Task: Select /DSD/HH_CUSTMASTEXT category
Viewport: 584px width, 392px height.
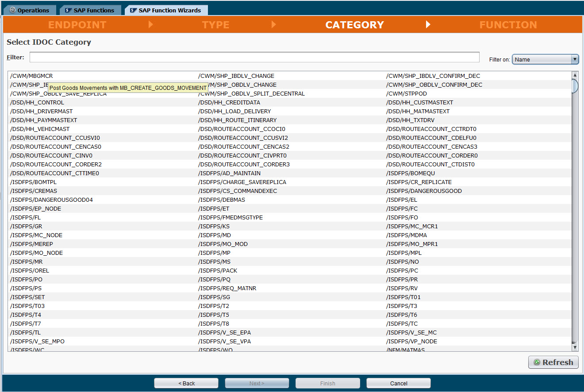Action: coord(419,103)
